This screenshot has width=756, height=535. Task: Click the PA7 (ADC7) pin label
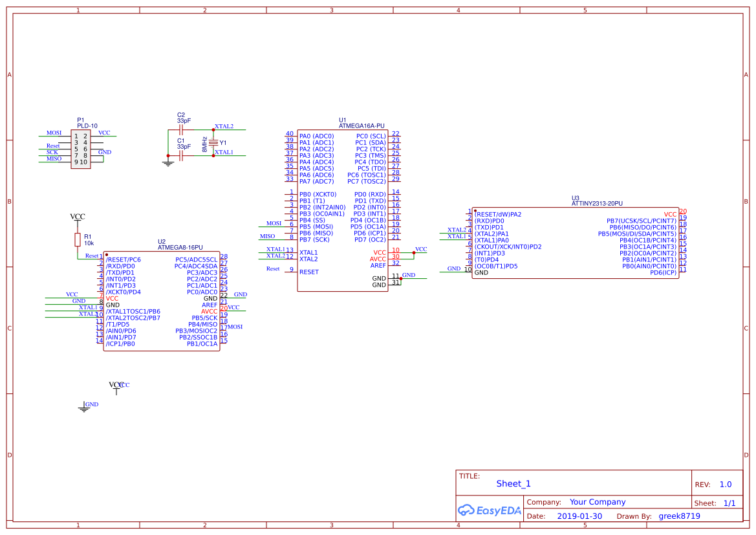316,181
